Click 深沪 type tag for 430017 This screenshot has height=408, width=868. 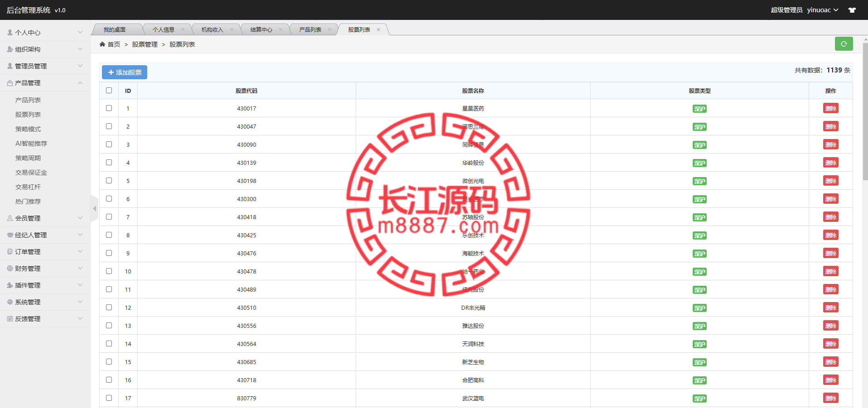699,109
